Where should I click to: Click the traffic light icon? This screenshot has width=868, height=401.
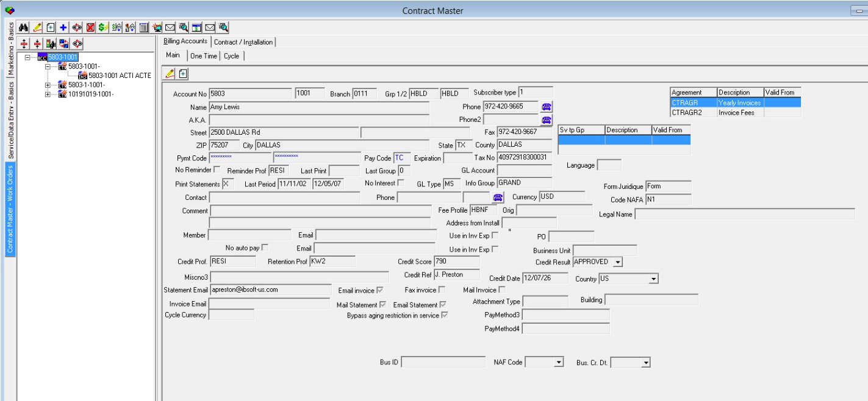pos(51,44)
